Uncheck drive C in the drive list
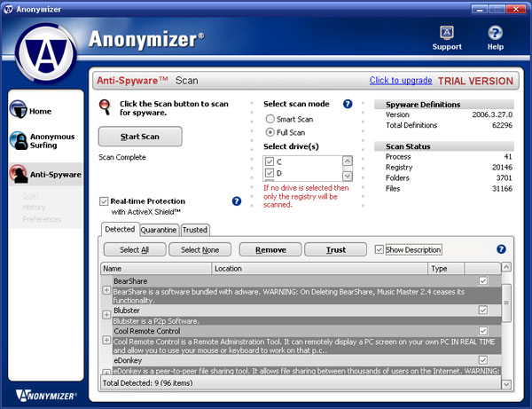 tap(270, 162)
